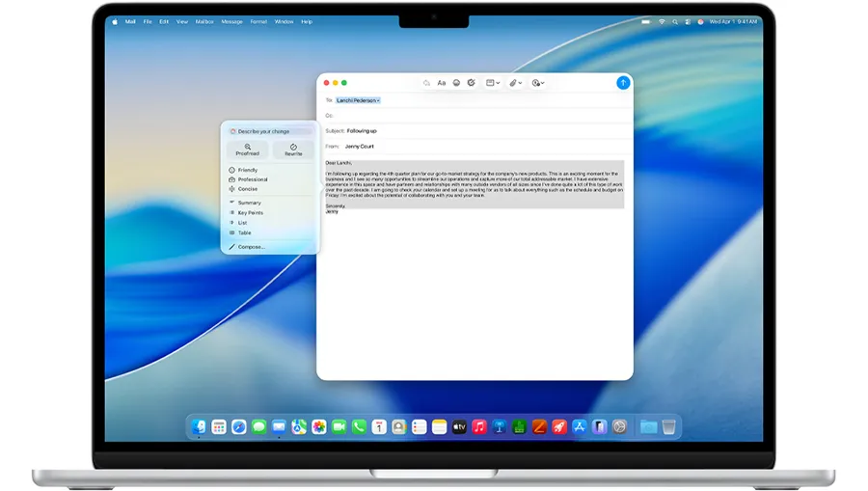Choose the Friendly tone option
This screenshot has width=868, height=491.
tap(248, 170)
